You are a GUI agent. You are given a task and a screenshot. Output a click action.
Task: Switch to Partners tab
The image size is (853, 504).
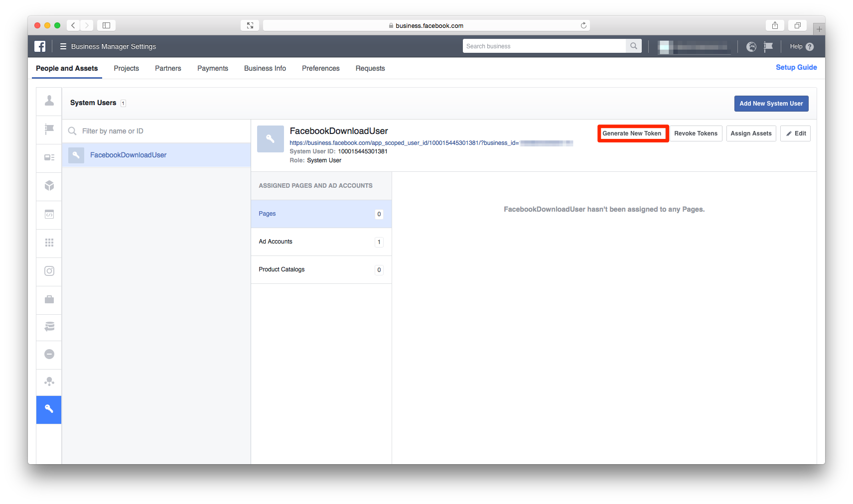(168, 68)
